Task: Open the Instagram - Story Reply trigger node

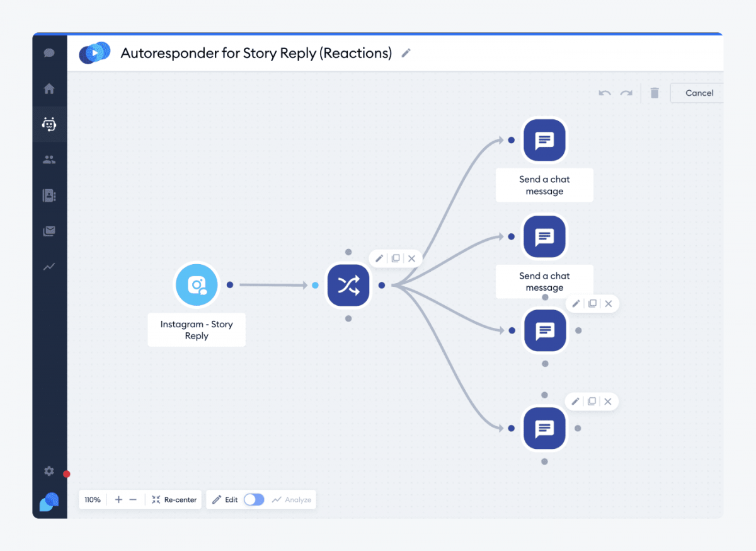Action: [x=196, y=285]
